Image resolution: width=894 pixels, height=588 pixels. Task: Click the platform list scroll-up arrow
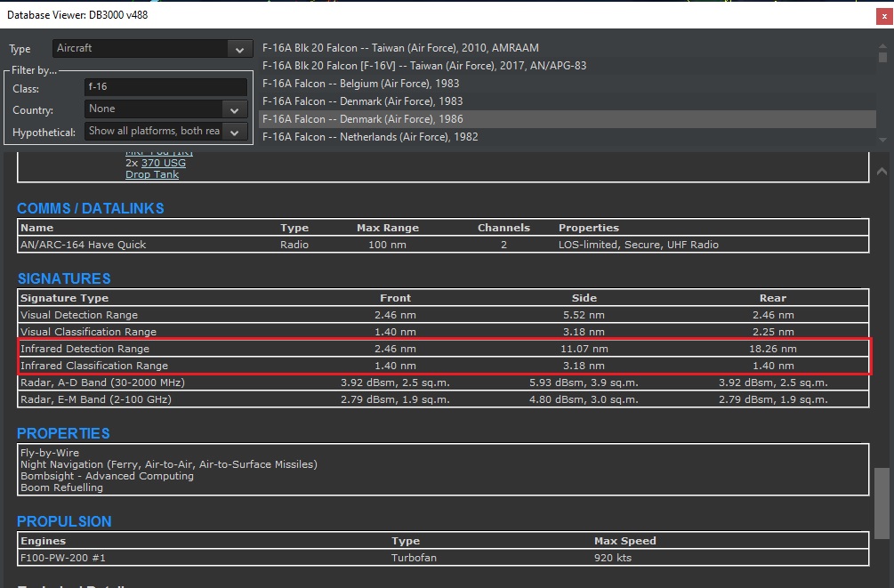pyautogui.click(x=882, y=45)
